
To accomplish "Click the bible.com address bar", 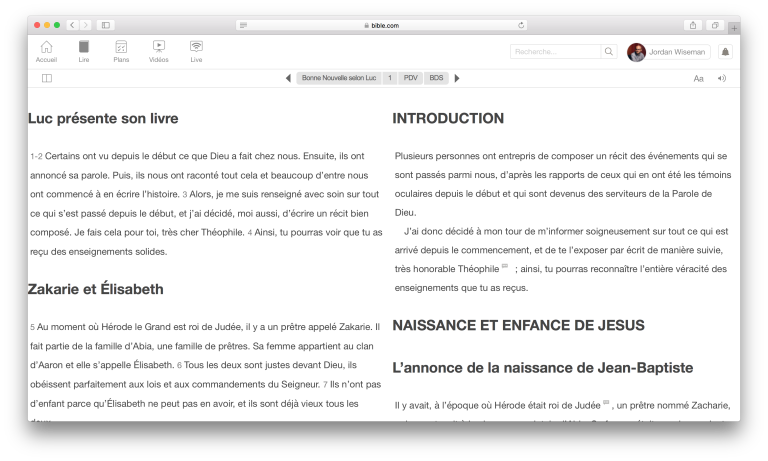I will pyautogui.click(x=382, y=25).
